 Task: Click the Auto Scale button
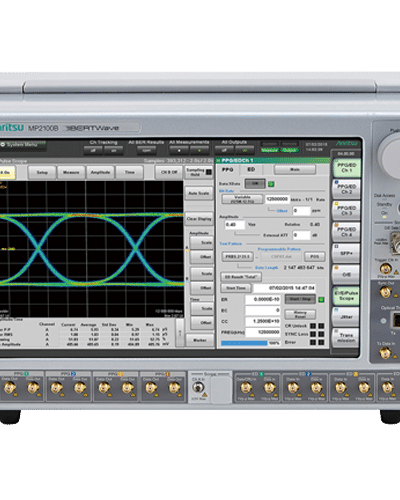tap(199, 193)
